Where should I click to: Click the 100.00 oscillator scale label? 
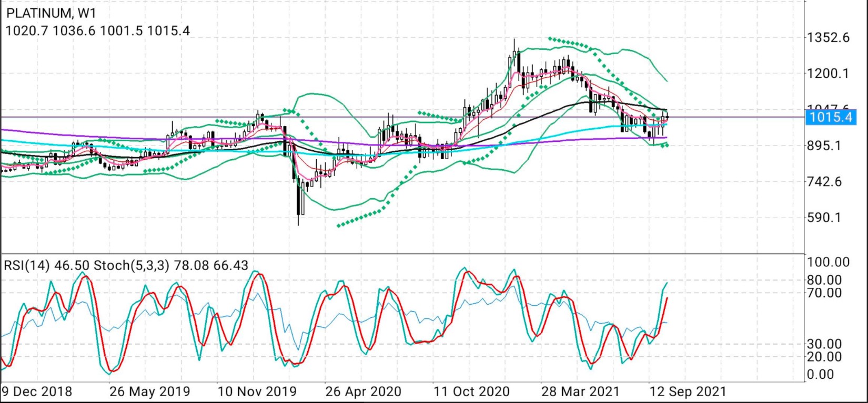828,262
